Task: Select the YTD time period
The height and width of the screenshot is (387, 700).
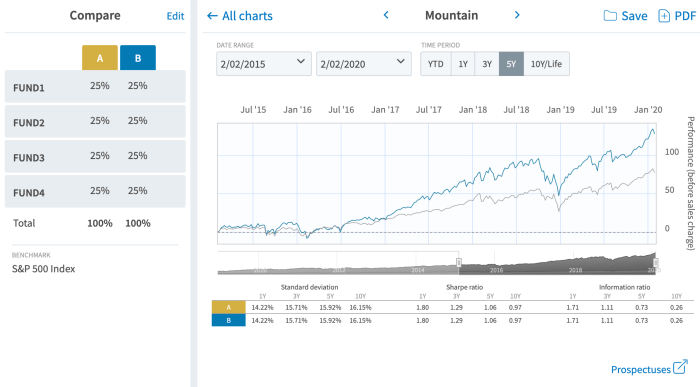Action: click(436, 64)
